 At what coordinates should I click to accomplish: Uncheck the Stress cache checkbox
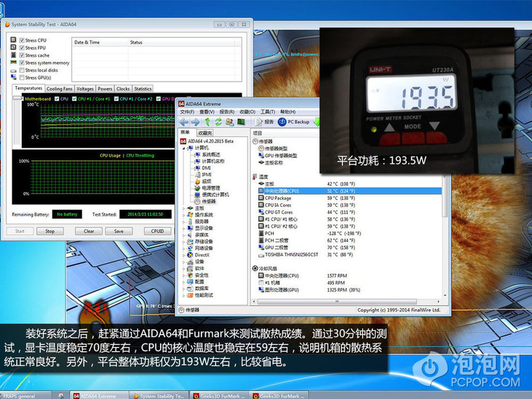pos(22,55)
